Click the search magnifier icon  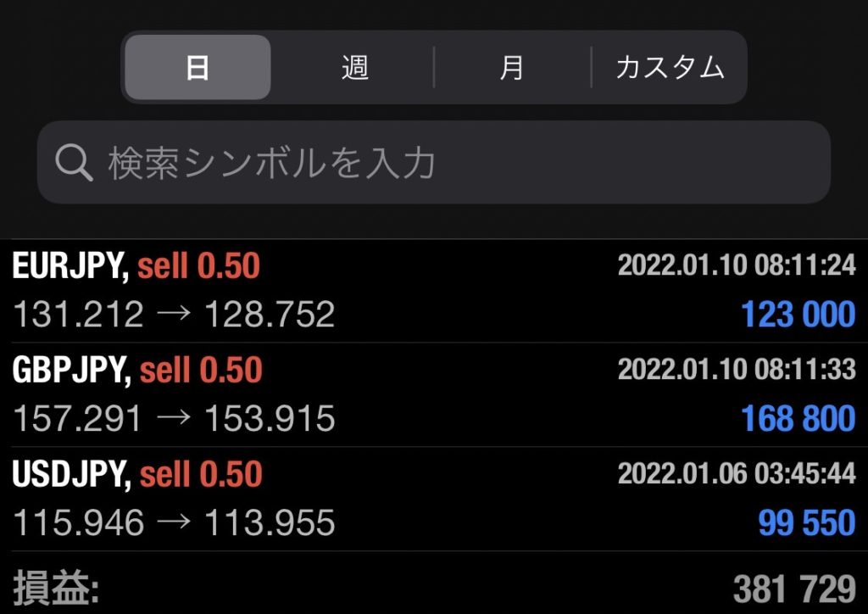click(74, 162)
